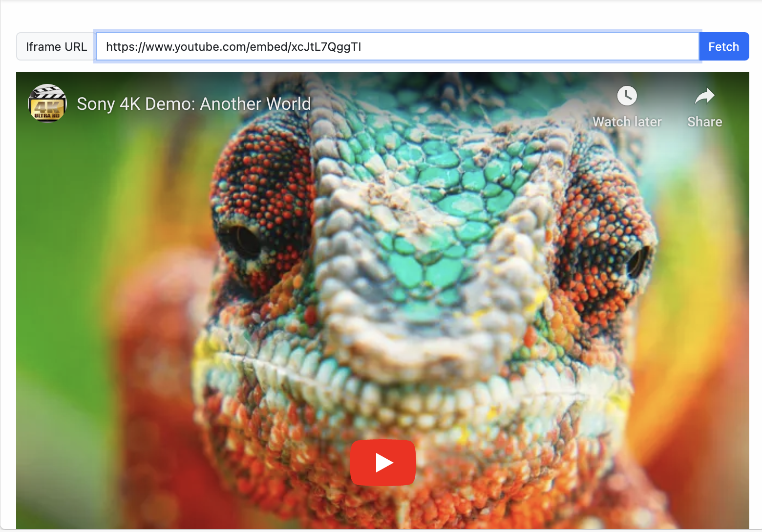Click the Fetch button
The image size is (762, 532).
point(723,47)
